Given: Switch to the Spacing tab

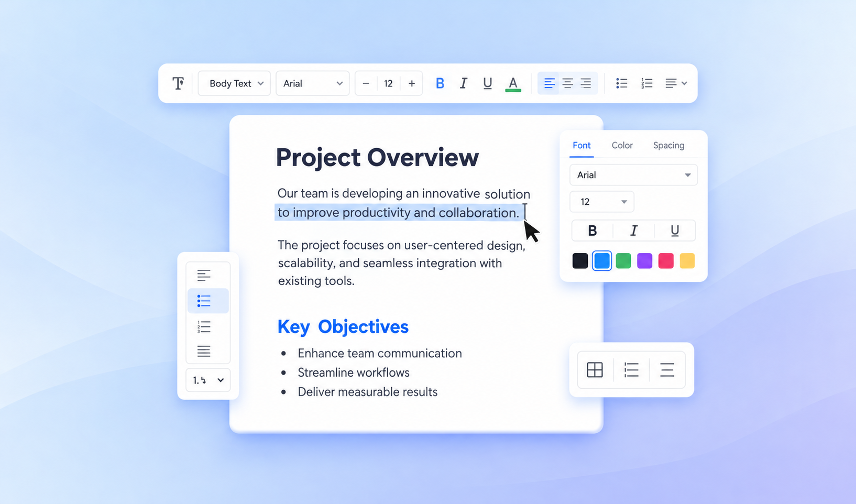Looking at the screenshot, I should click(x=668, y=145).
